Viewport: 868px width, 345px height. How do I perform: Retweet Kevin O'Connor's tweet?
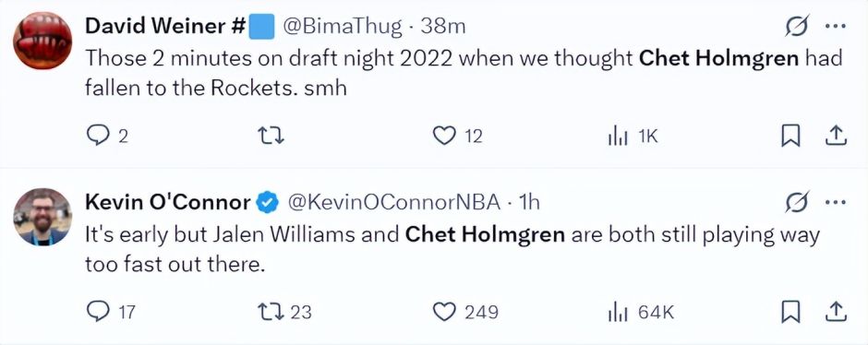285,313
